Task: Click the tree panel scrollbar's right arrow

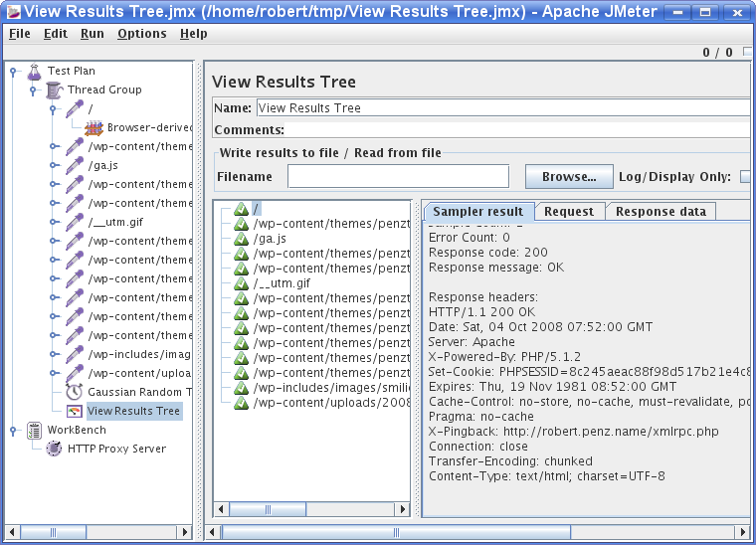Action: pos(185,532)
